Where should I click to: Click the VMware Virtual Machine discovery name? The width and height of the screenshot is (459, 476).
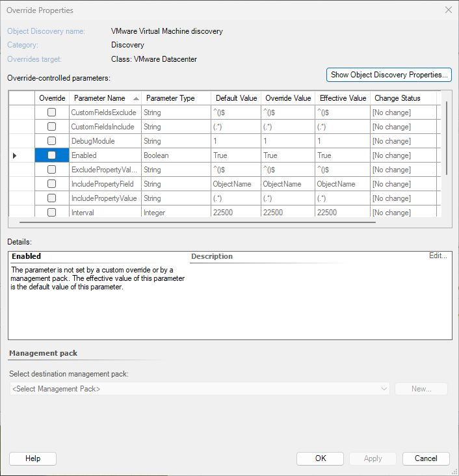(x=166, y=31)
